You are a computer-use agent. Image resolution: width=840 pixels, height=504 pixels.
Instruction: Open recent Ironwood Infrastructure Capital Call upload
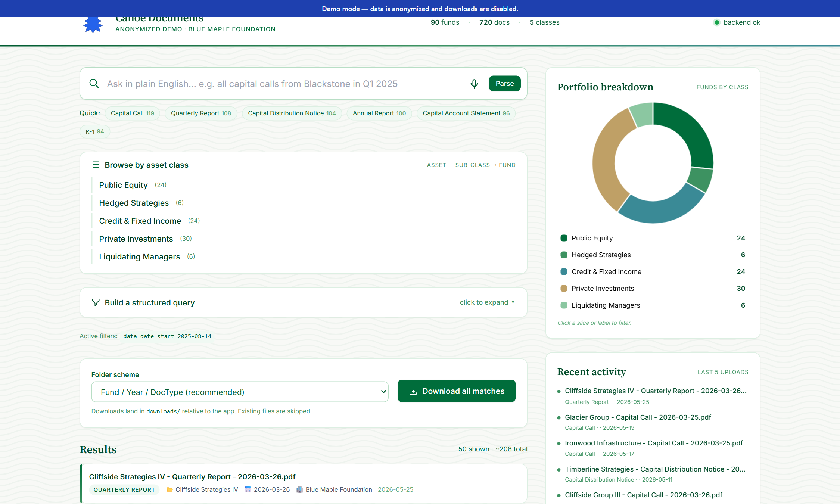pos(654,443)
